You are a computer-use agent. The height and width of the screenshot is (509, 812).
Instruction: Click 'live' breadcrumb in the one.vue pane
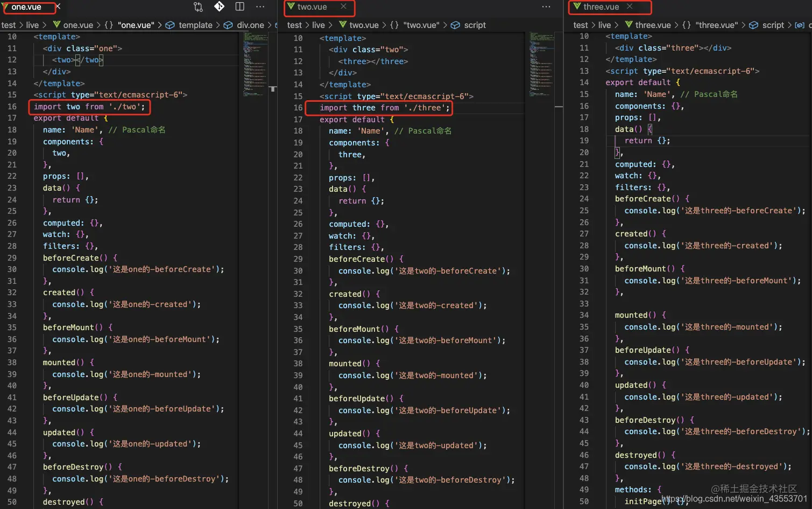click(x=32, y=25)
